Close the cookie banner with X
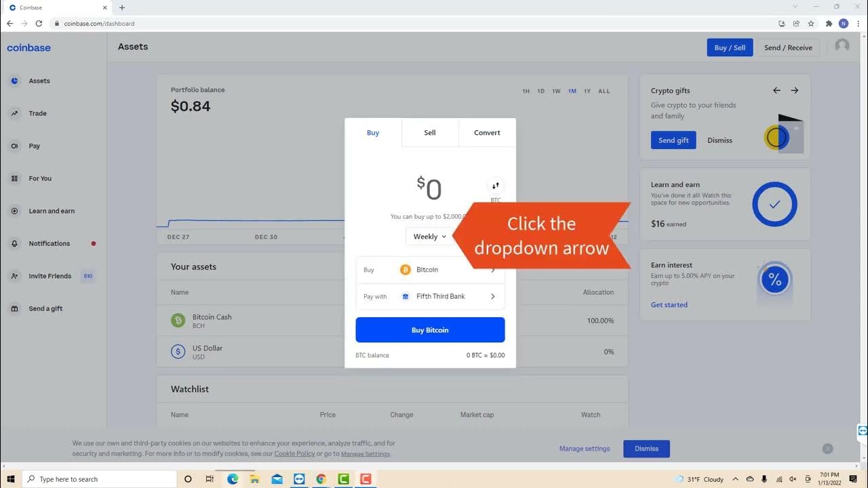The image size is (868, 488). (x=827, y=449)
